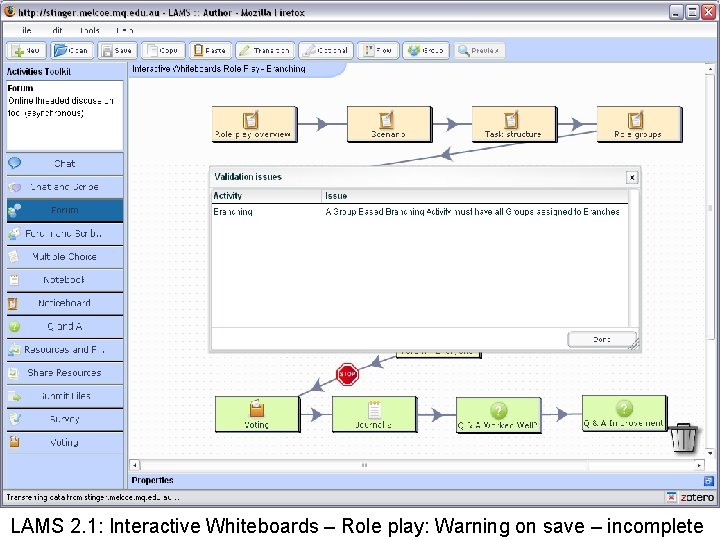Open the File menu
The height and width of the screenshot is (540, 720).
[26, 30]
